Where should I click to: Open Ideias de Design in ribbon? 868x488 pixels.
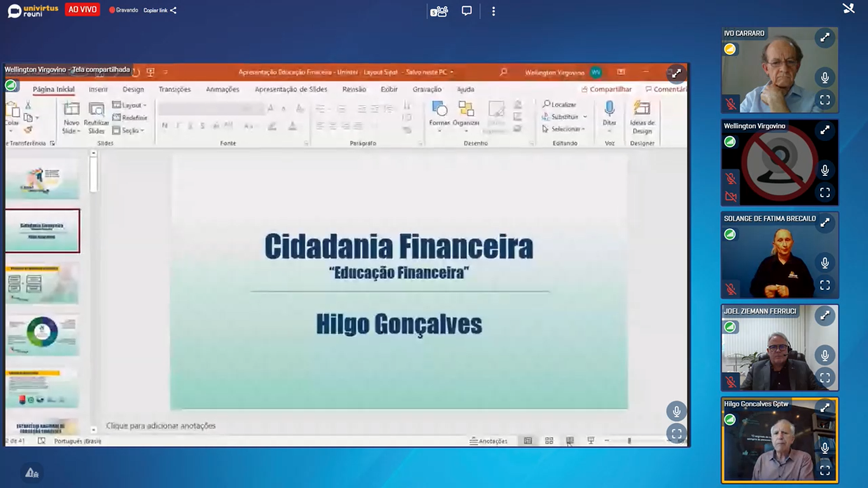tap(642, 109)
